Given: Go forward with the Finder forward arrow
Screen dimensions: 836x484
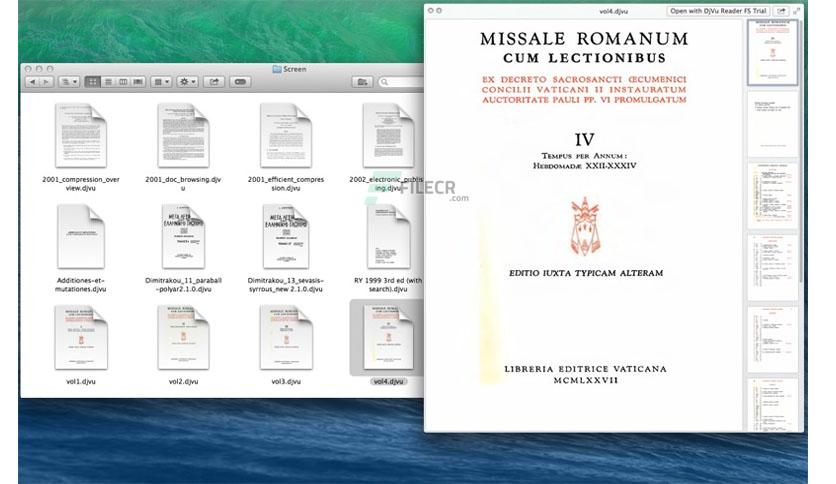Looking at the screenshot, I should point(46,82).
